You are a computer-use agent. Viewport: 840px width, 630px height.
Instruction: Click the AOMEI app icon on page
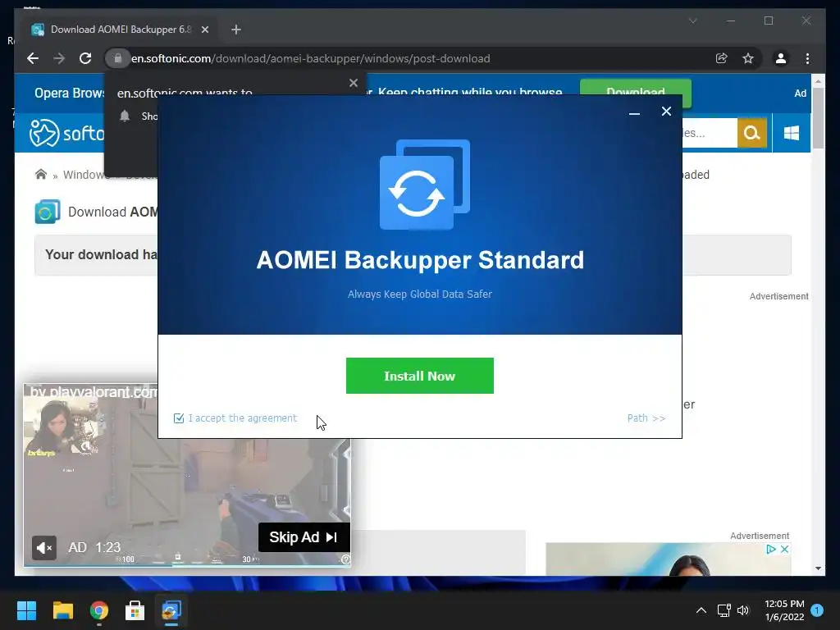tap(48, 212)
